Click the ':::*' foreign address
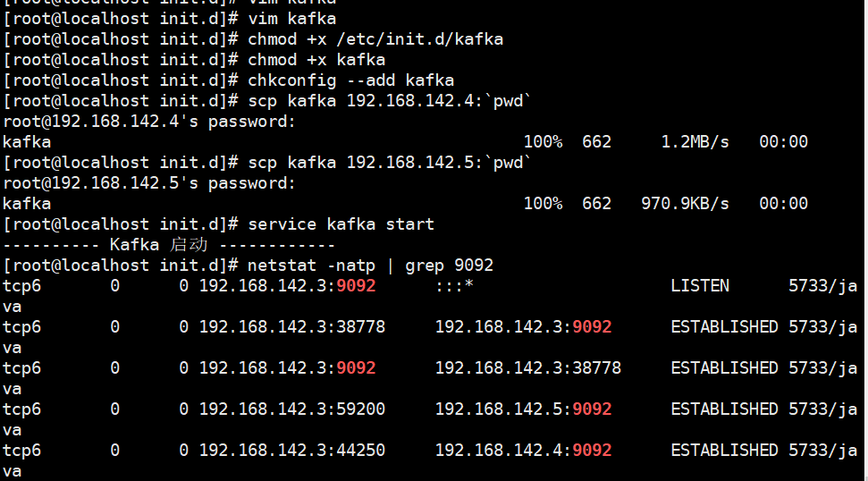Screen dimensions: 868x481 (454, 286)
